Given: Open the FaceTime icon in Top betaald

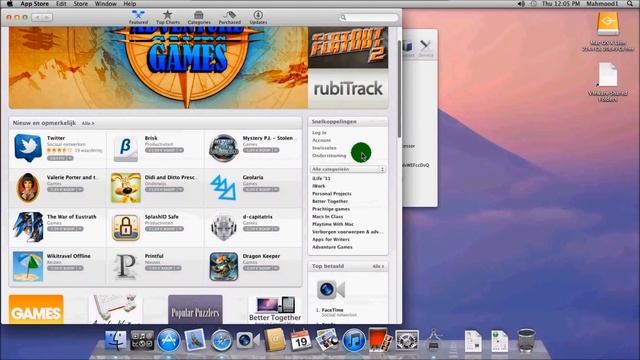Looking at the screenshot, I should click(331, 290).
